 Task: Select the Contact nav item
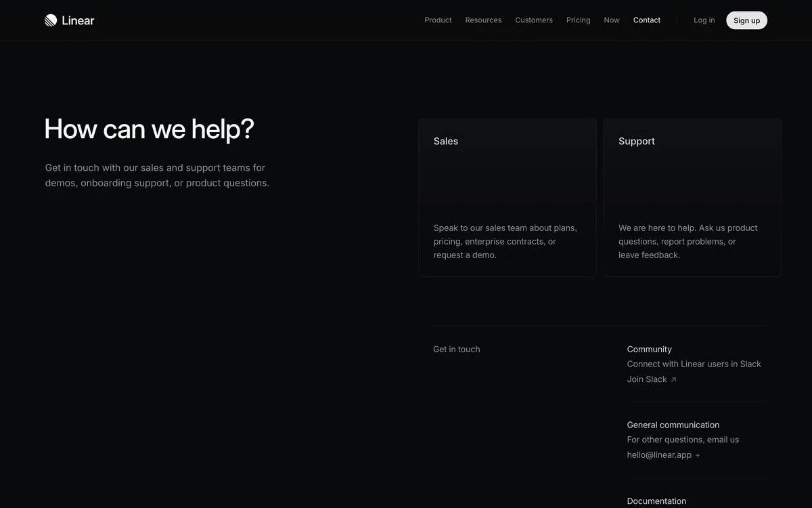647,20
